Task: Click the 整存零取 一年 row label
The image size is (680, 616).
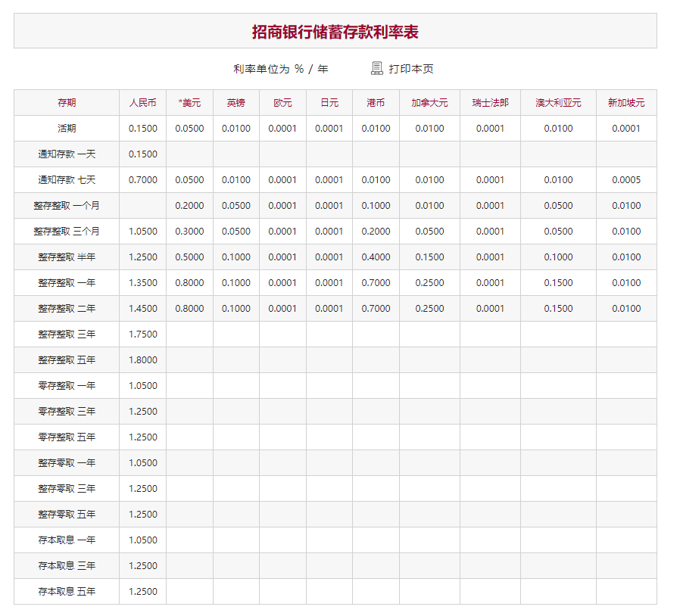Action: [67, 462]
